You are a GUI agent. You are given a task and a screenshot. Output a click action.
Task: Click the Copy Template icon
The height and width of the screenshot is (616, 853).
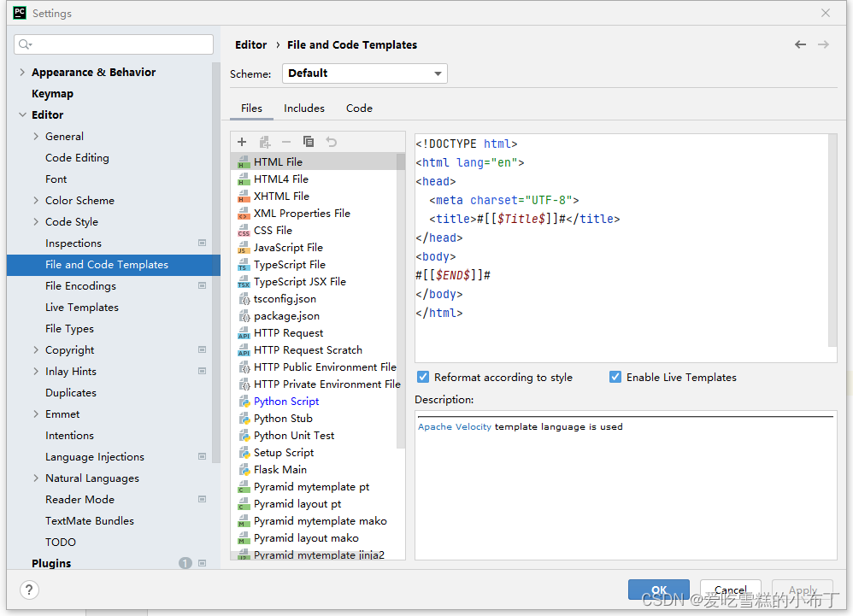coord(309,142)
